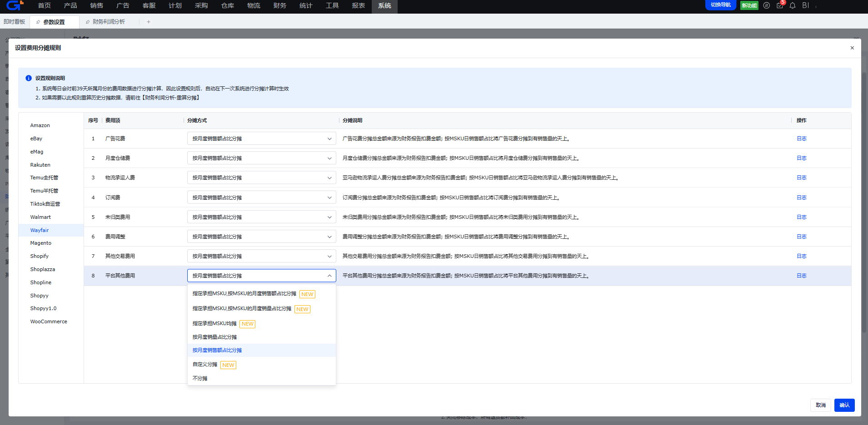Select 自定义分摊 option in dropdown
868x425 pixels.
(205, 365)
